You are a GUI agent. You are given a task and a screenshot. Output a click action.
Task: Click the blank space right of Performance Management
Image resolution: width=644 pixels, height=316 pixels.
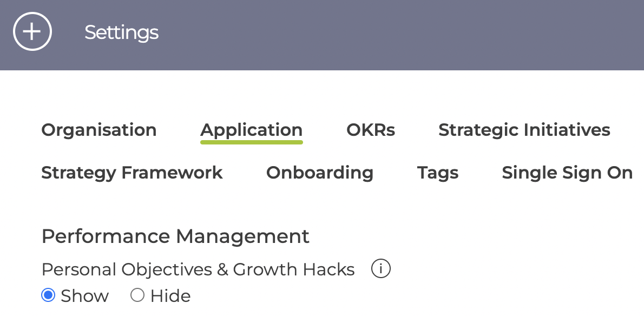476,236
